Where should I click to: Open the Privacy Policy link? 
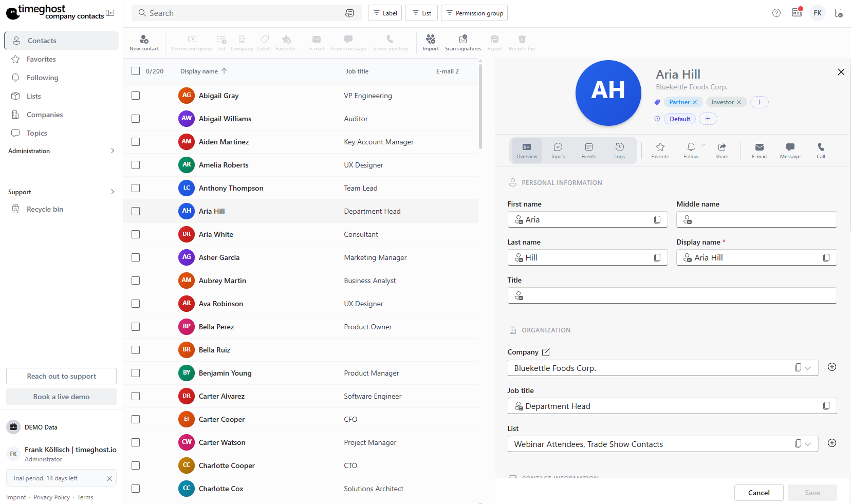pos(51,497)
